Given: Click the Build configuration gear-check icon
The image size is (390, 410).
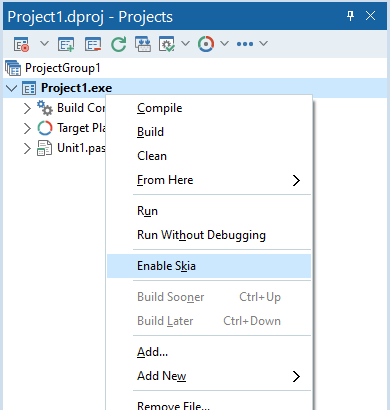Looking at the screenshot, I should click(167, 44).
